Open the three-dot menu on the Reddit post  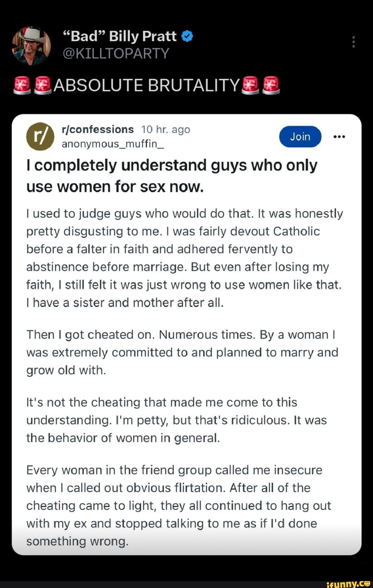[339, 136]
